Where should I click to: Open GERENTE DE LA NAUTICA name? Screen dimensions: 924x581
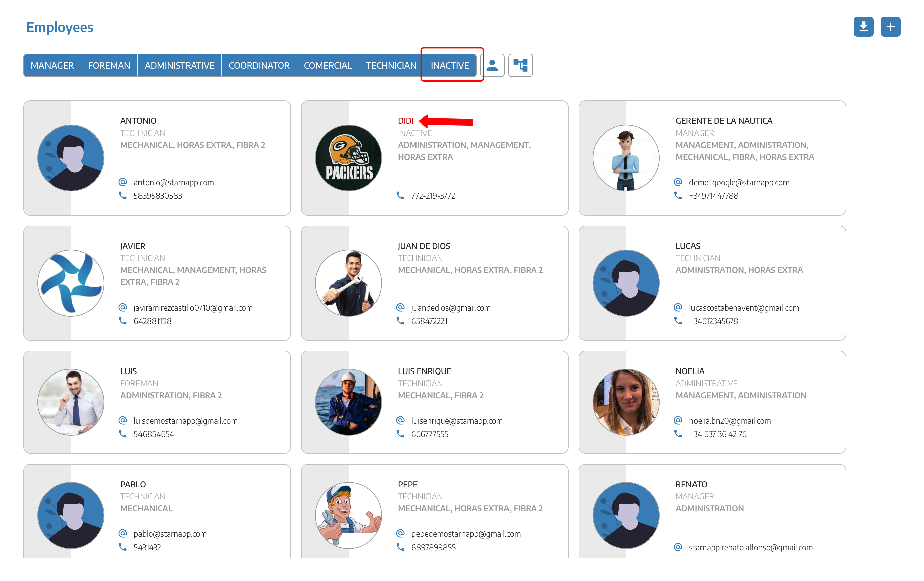pos(724,121)
